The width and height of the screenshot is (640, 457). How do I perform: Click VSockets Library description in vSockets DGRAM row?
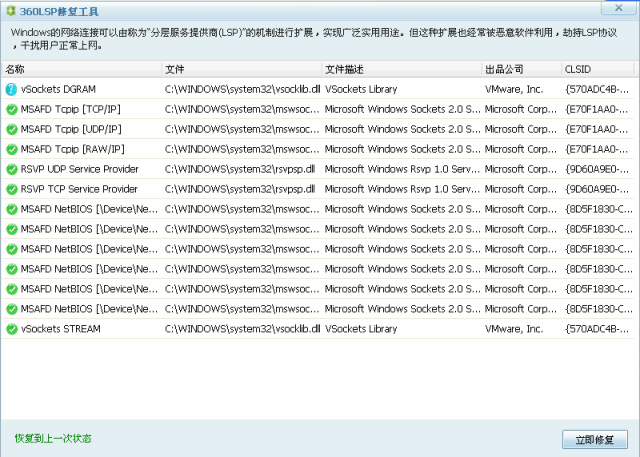point(361,89)
